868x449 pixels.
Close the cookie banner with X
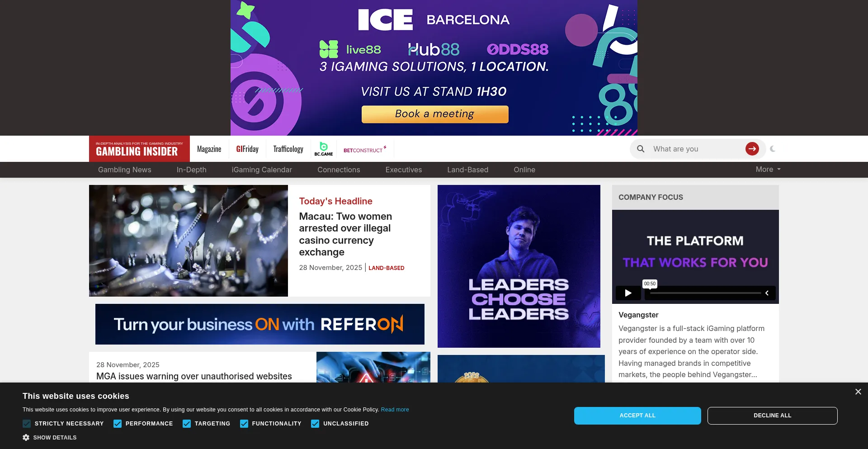[x=858, y=392]
